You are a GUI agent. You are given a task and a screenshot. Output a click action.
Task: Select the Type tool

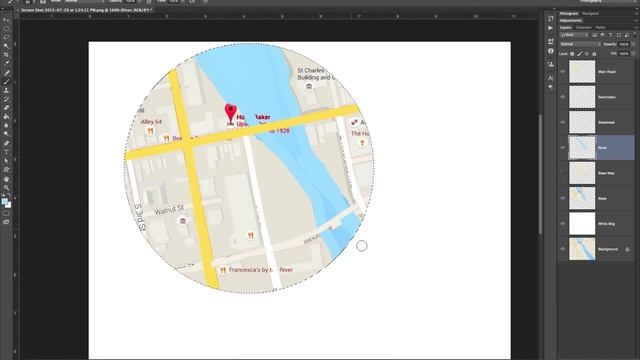coord(6,152)
